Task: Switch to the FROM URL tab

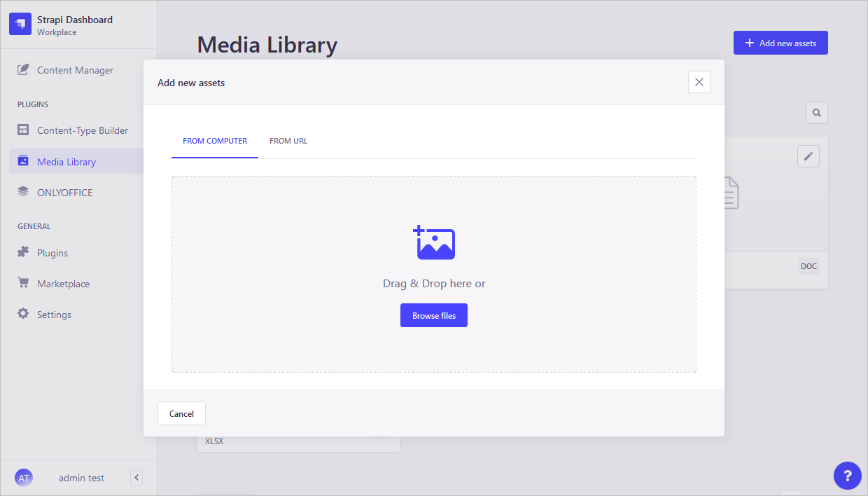Action: (x=288, y=140)
